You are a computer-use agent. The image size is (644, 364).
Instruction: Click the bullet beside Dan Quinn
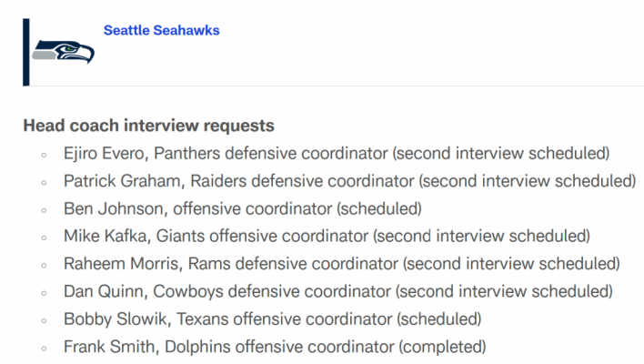point(44,293)
